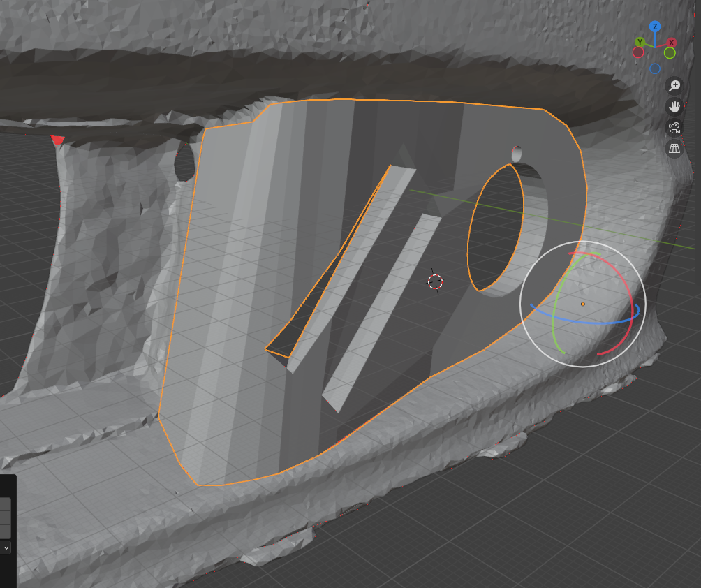Click the white outer ring of rotate gizmo
This screenshot has height=588, width=701.
[x=583, y=242]
